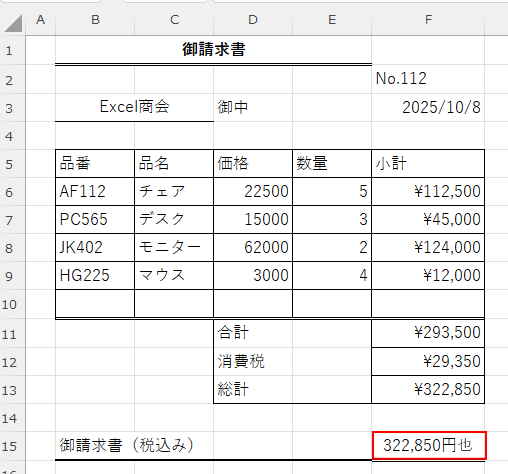508x474 pixels.
Task: Click the subtotal cell ¥124,000
Action: pos(428,248)
